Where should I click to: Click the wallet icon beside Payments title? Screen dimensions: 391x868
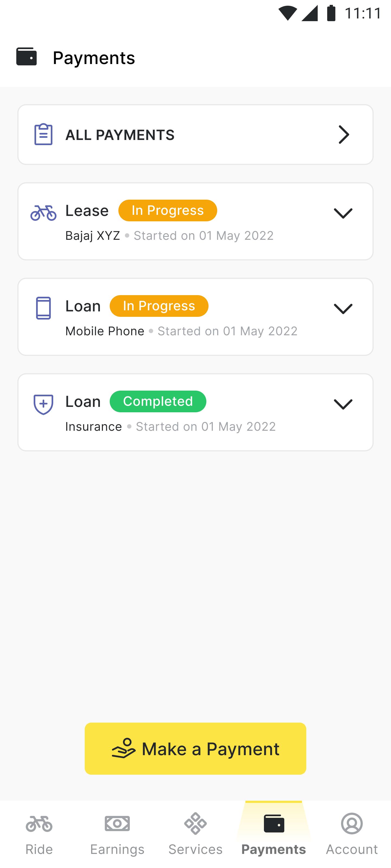tap(26, 57)
